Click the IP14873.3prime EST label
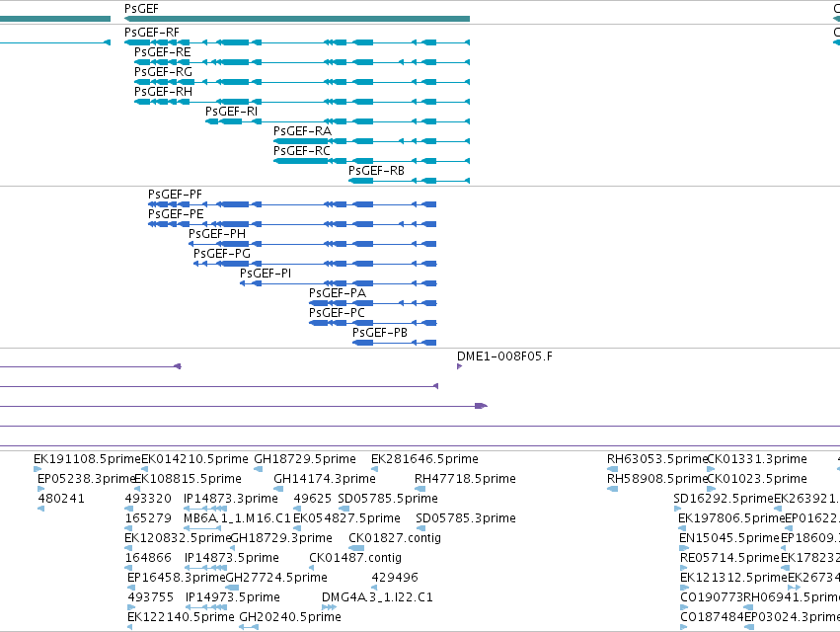The width and height of the screenshot is (840, 632). coord(231,499)
